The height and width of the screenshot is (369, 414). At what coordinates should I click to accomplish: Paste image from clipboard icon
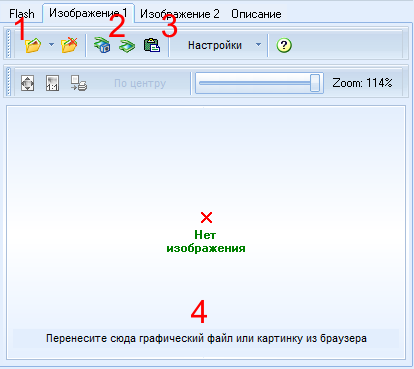[x=152, y=45]
